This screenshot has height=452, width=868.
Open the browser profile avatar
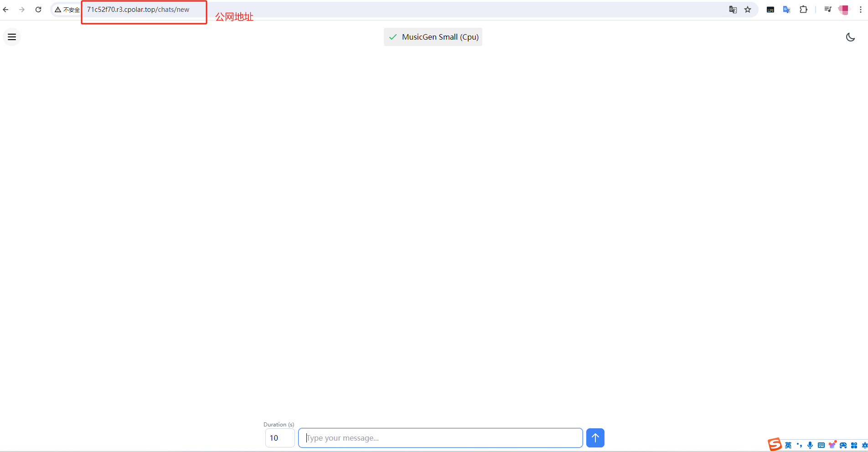click(x=844, y=10)
